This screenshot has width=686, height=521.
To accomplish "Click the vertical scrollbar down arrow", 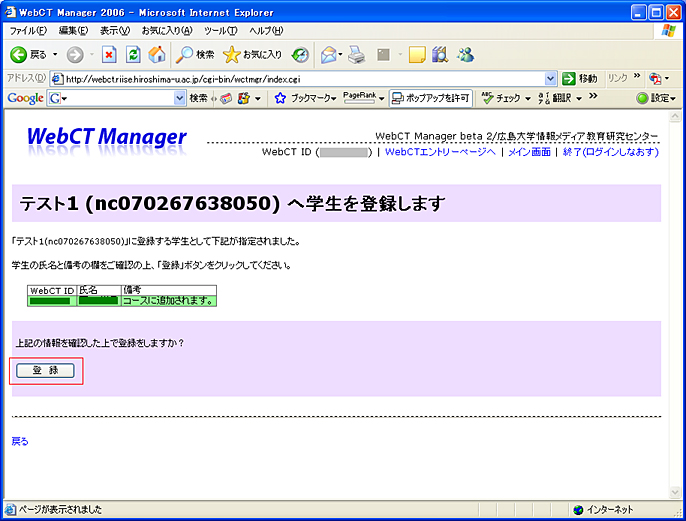I will pos(675,492).
